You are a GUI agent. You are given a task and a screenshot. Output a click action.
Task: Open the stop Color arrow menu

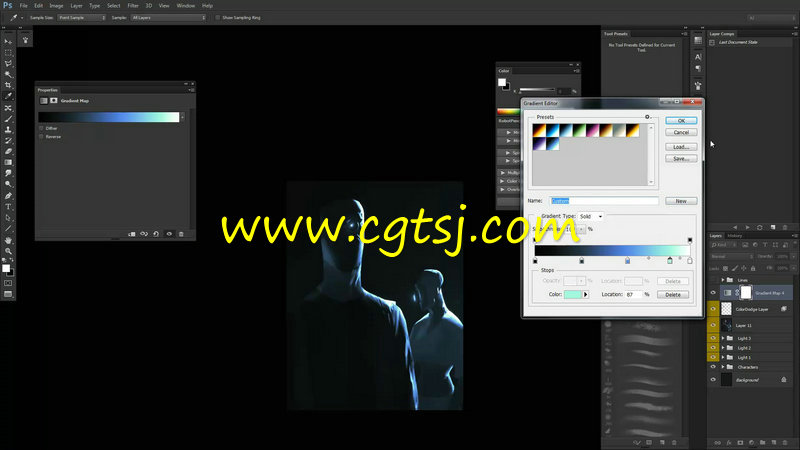pos(586,294)
